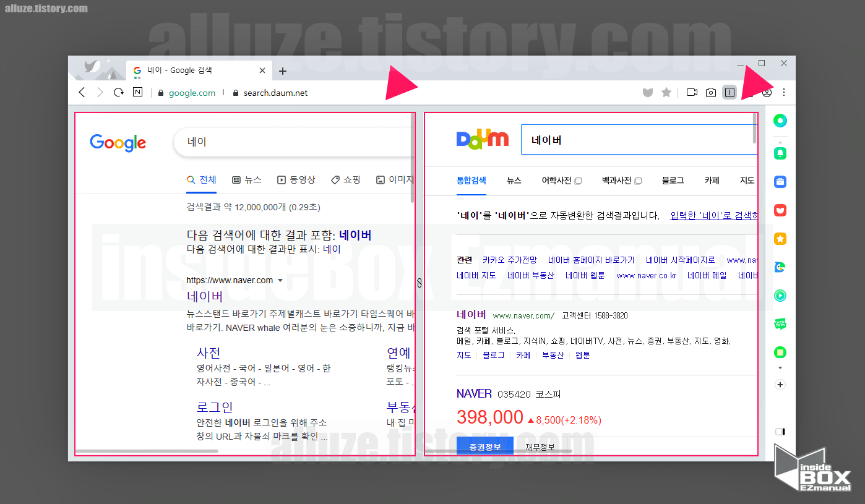Click the Google search box containing 네이
Viewport: 865px width, 504px height.
point(295,142)
